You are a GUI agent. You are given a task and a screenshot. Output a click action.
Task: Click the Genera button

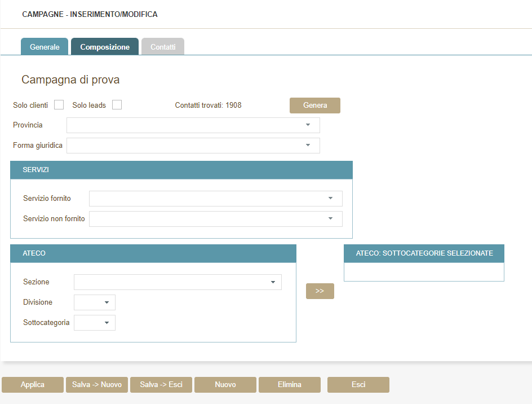(x=314, y=106)
